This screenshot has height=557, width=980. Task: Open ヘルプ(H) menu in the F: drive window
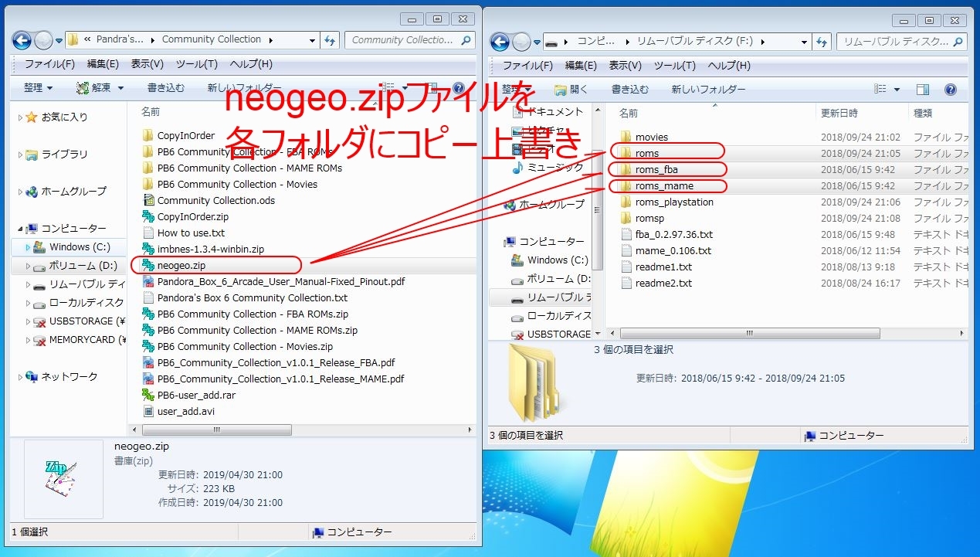click(x=731, y=66)
